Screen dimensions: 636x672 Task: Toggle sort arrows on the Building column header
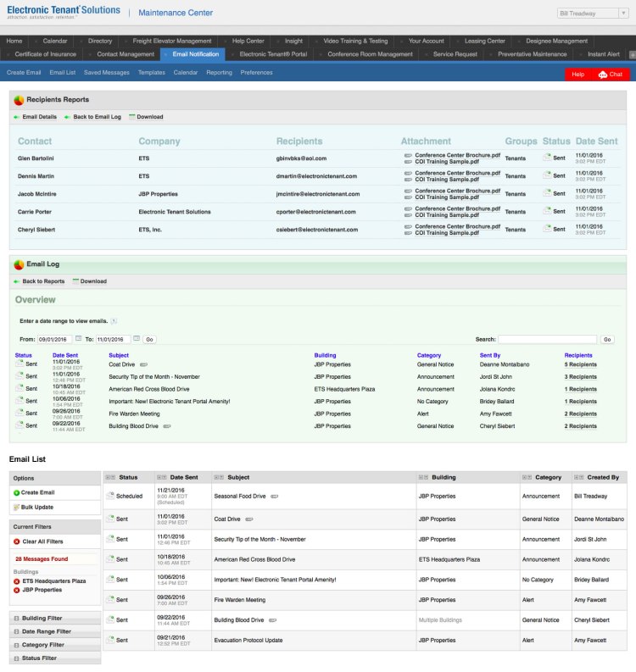pos(425,478)
